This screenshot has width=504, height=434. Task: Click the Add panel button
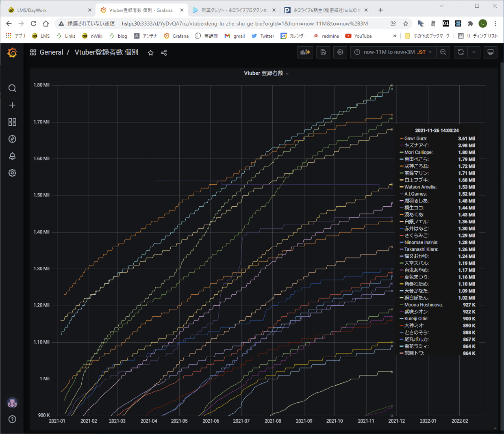click(x=305, y=52)
